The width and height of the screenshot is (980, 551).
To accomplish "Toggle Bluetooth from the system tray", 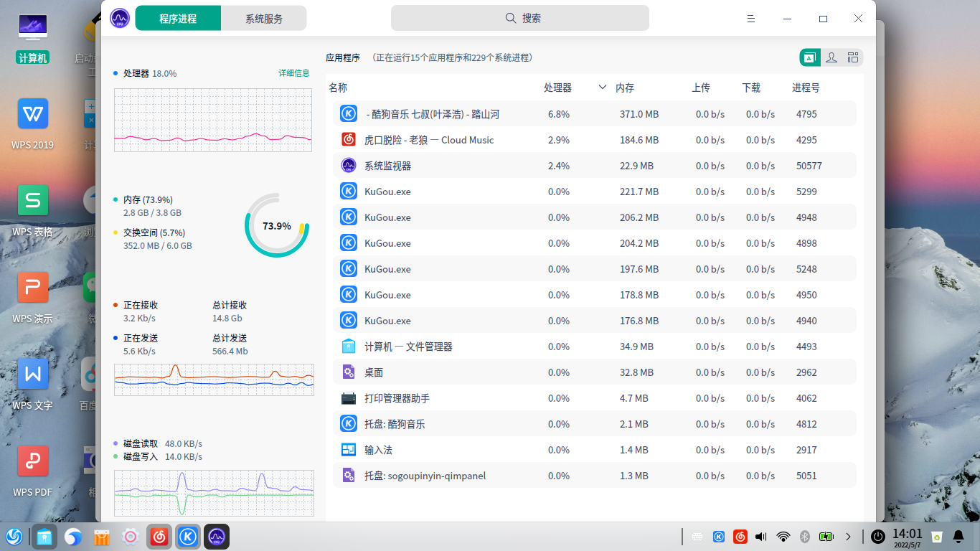I will [x=805, y=537].
